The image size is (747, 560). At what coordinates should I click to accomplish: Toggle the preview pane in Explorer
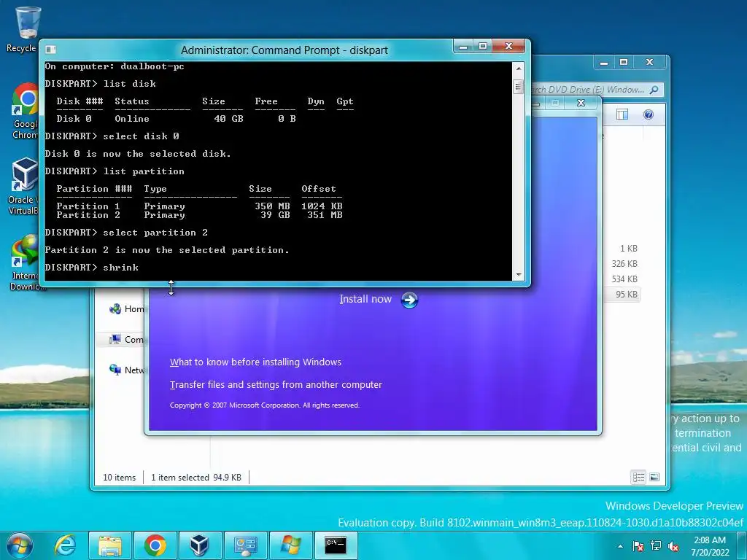click(622, 114)
